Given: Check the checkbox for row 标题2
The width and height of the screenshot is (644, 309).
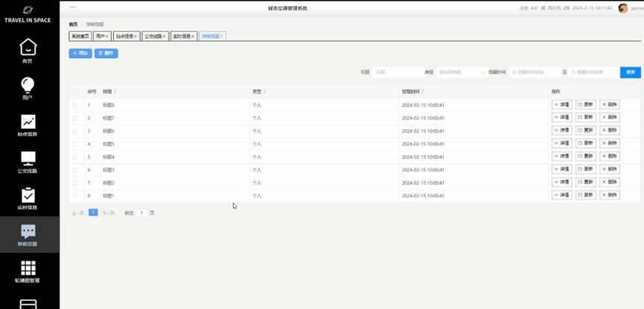Looking at the screenshot, I should [x=74, y=183].
